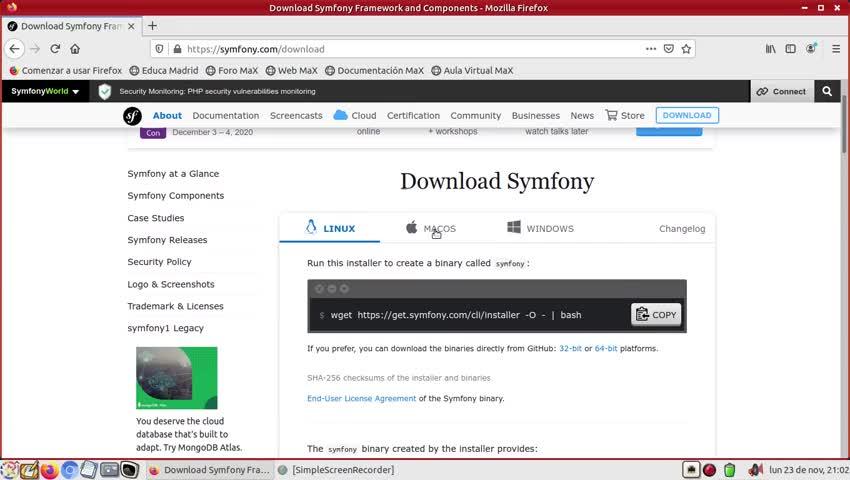Open Foro MaX bookmark
The height and width of the screenshot is (480, 850).
click(232, 71)
